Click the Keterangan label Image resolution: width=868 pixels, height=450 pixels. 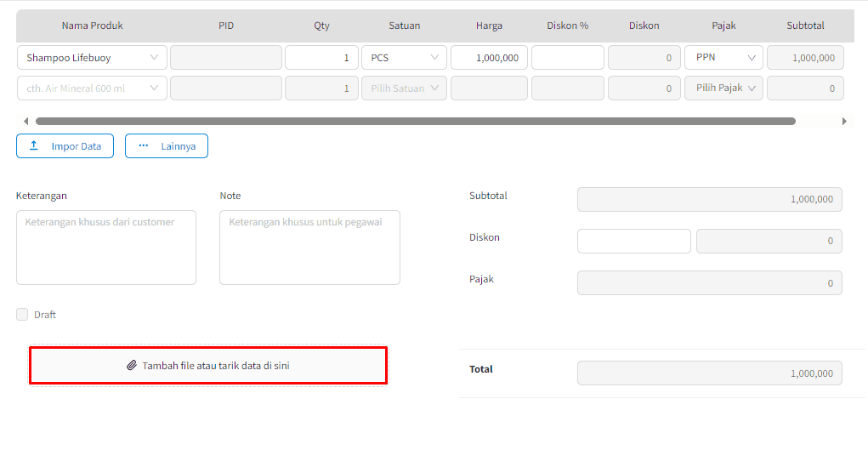tap(42, 196)
